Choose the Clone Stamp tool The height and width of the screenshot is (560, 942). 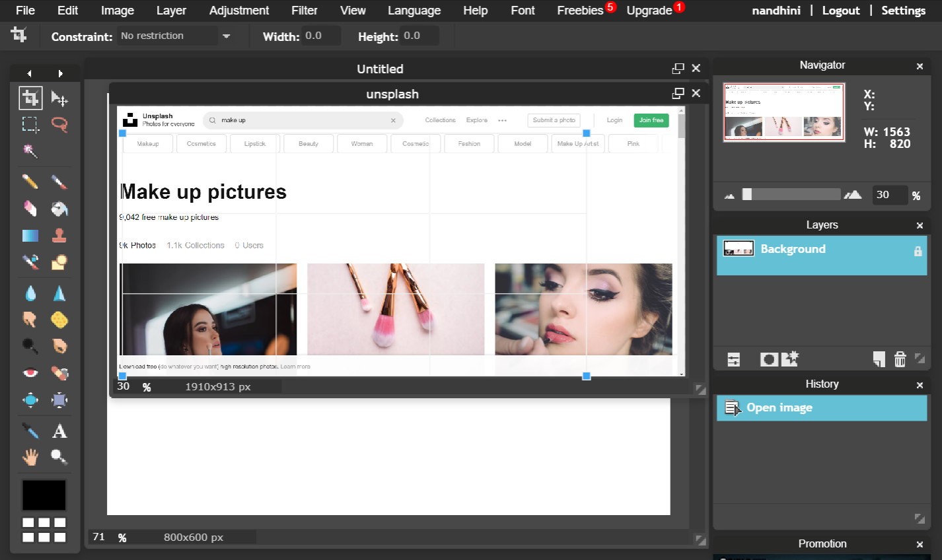click(x=59, y=236)
